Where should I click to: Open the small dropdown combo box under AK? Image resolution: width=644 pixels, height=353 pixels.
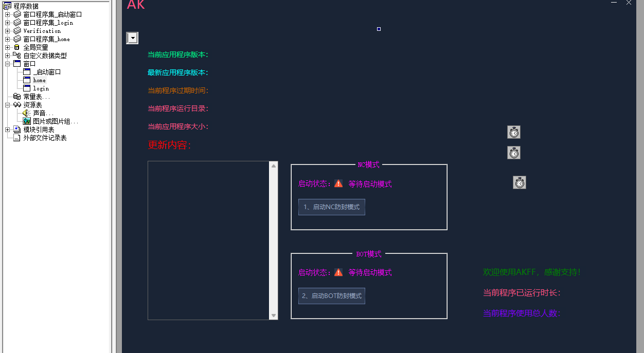[x=132, y=38]
